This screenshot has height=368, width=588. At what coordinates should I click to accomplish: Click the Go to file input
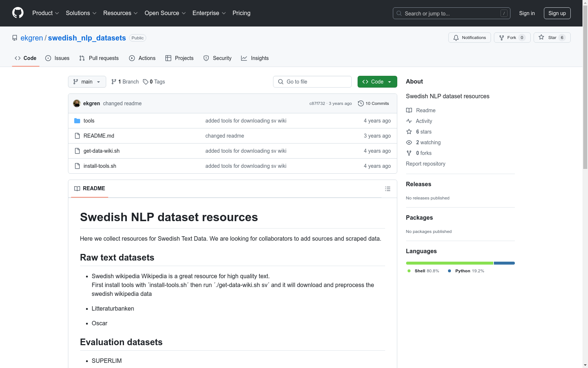coord(312,82)
